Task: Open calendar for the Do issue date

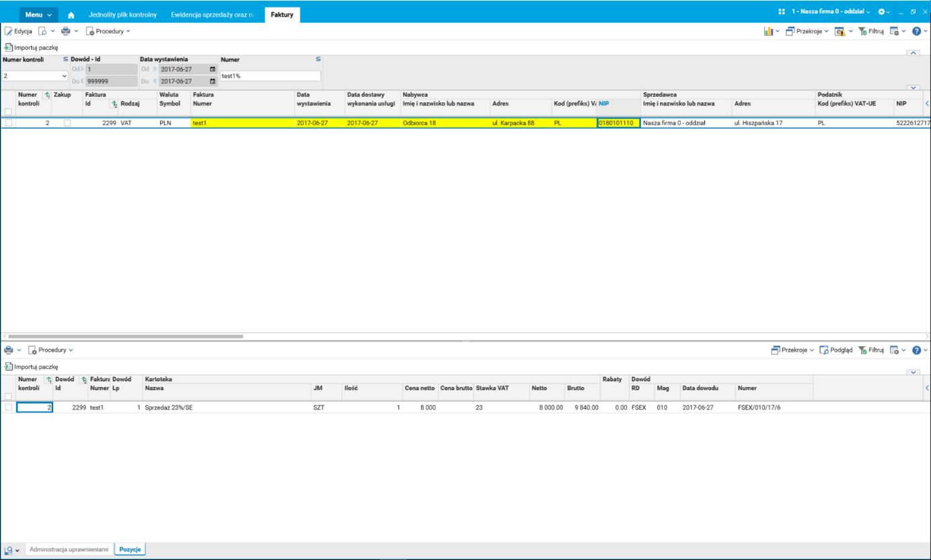Action: point(213,81)
